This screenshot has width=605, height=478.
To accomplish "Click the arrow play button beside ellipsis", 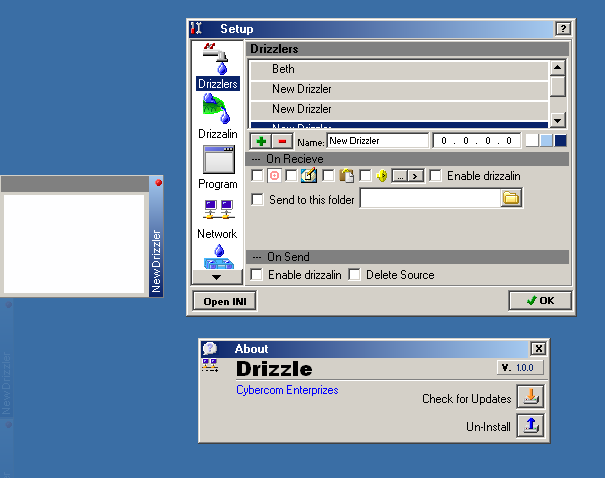I will click(416, 176).
